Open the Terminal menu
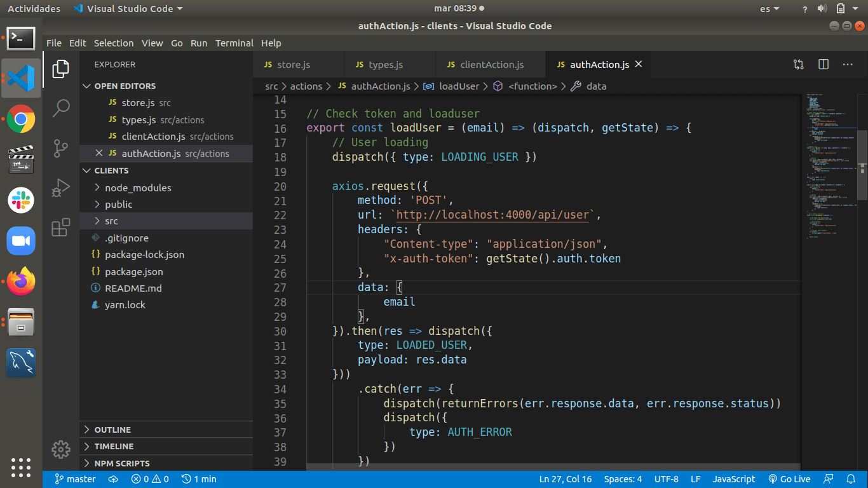 click(x=234, y=43)
